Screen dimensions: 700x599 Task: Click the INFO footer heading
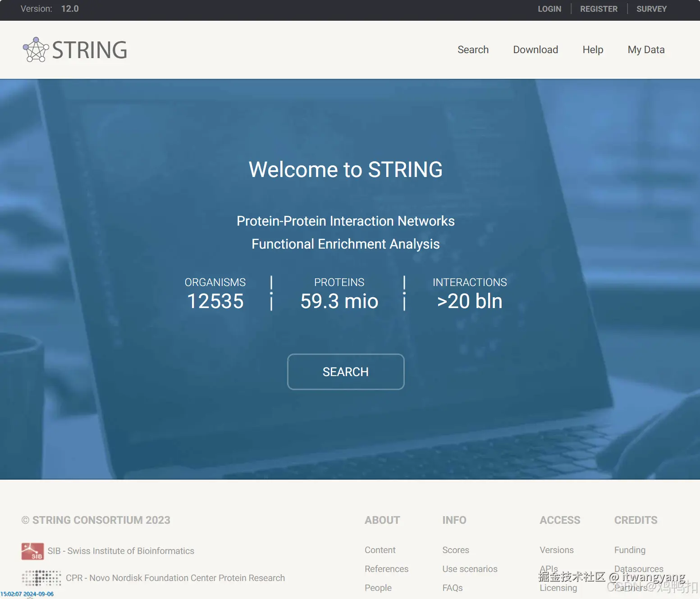454,520
